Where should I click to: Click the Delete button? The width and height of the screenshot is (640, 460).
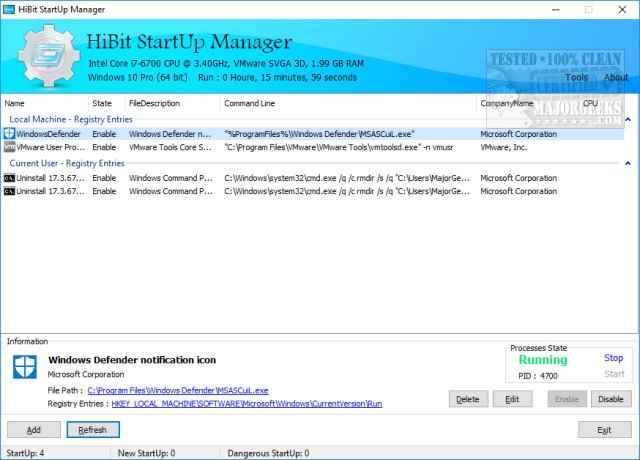[468, 399]
